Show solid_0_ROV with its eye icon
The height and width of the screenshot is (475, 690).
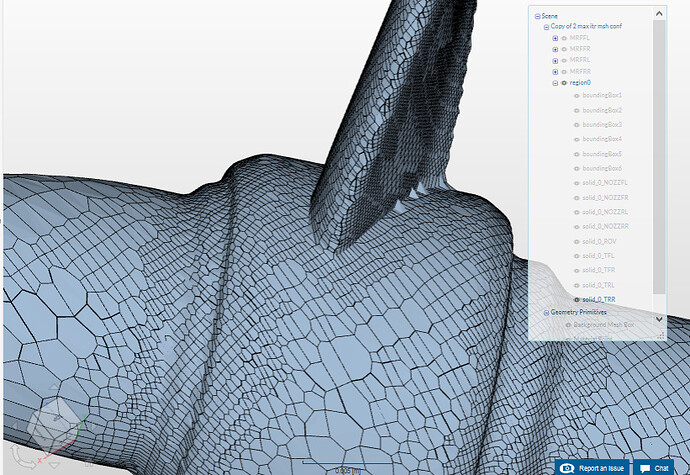[x=575, y=241]
